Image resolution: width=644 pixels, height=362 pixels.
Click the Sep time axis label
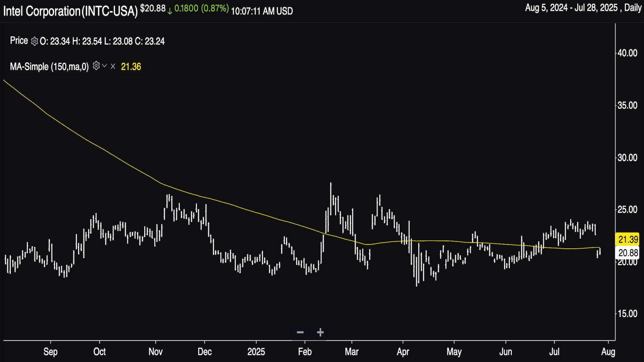[x=51, y=352]
